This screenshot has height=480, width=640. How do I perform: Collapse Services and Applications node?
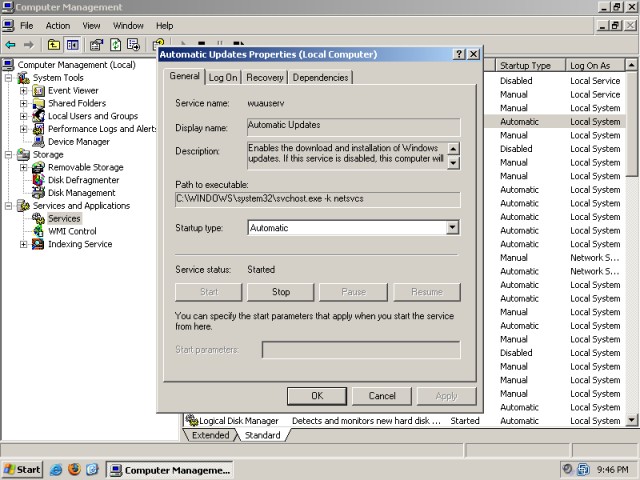8,206
